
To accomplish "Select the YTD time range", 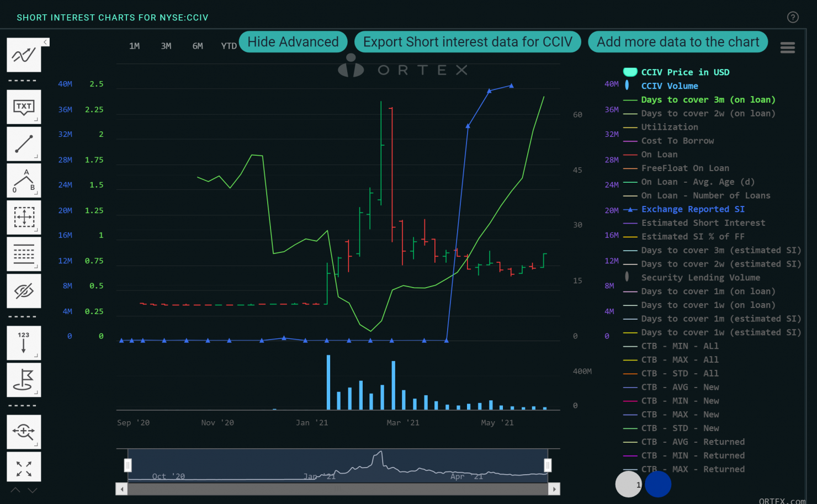I will click(x=229, y=46).
